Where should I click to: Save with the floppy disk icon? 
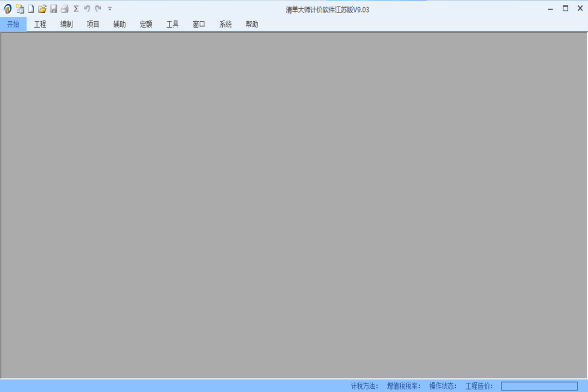[53, 9]
